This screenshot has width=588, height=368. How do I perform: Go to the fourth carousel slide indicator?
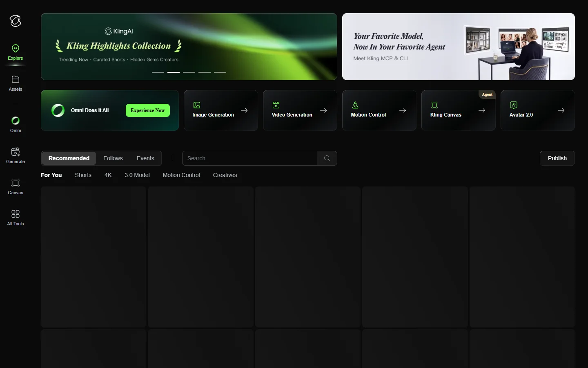tap(205, 72)
